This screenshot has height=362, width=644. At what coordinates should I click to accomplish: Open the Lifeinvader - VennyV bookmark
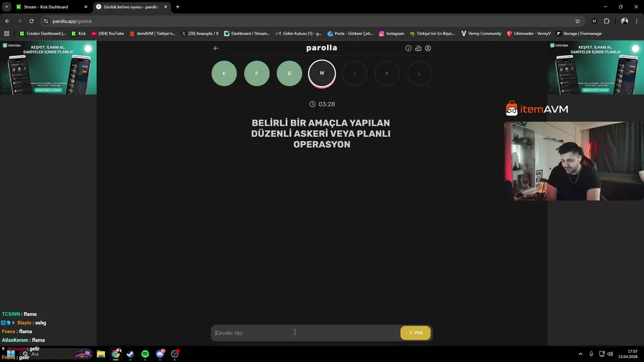pyautogui.click(x=529, y=34)
